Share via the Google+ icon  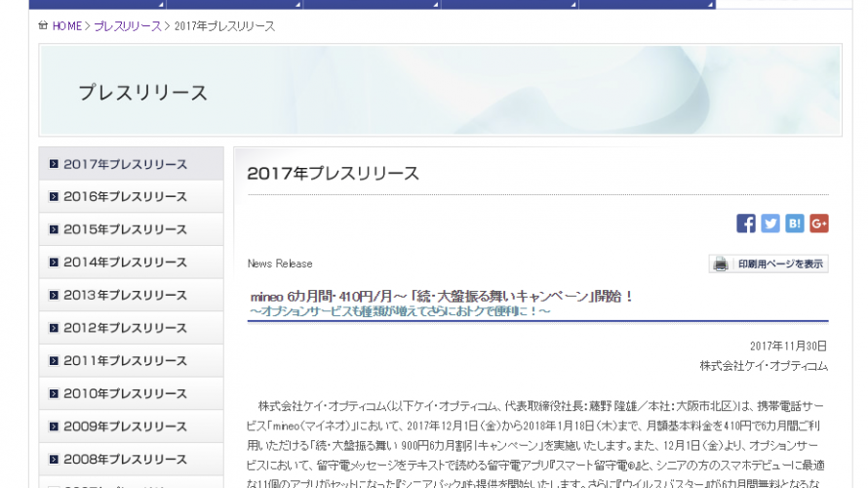(x=818, y=224)
